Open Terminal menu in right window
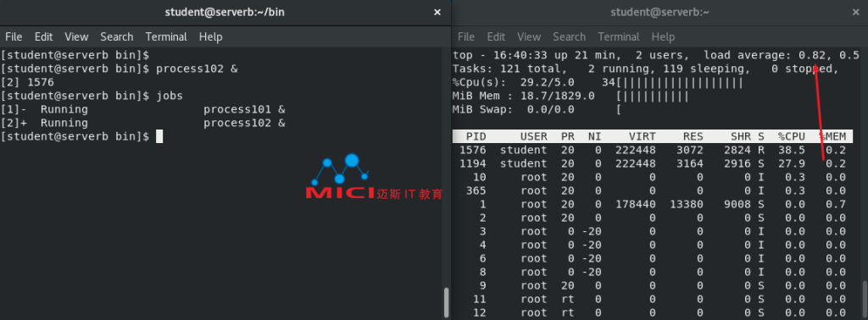The height and width of the screenshot is (320, 868). (x=618, y=37)
